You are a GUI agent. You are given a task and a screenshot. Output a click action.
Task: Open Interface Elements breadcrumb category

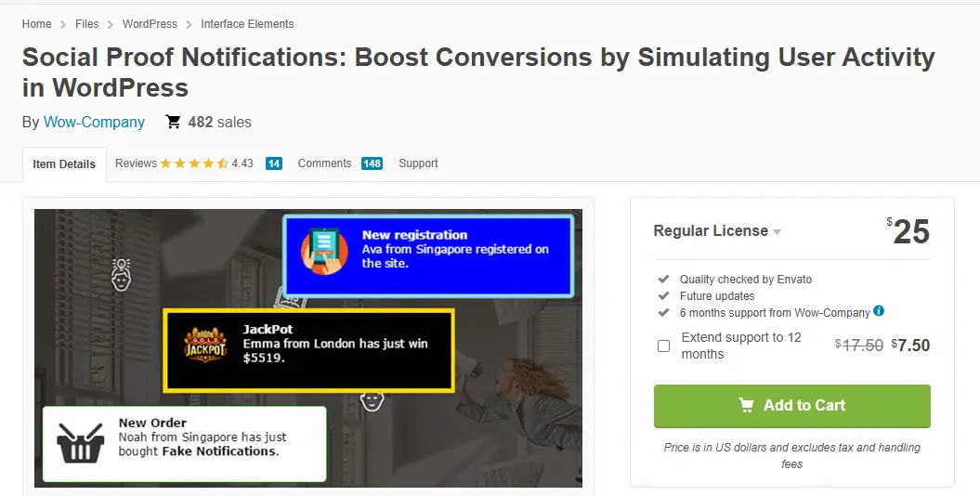pyautogui.click(x=247, y=24)
